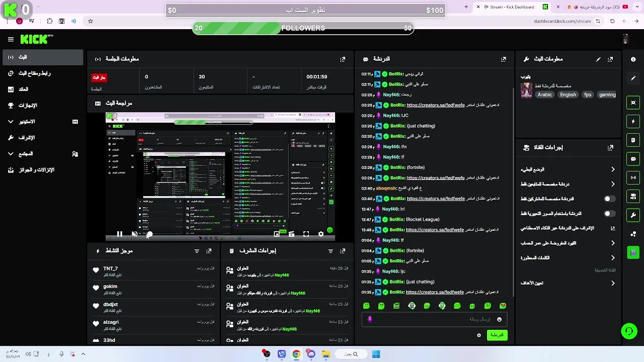Send message with the green chat button
The height and width of the screenshot is (362, 644).
click(497, 335)
